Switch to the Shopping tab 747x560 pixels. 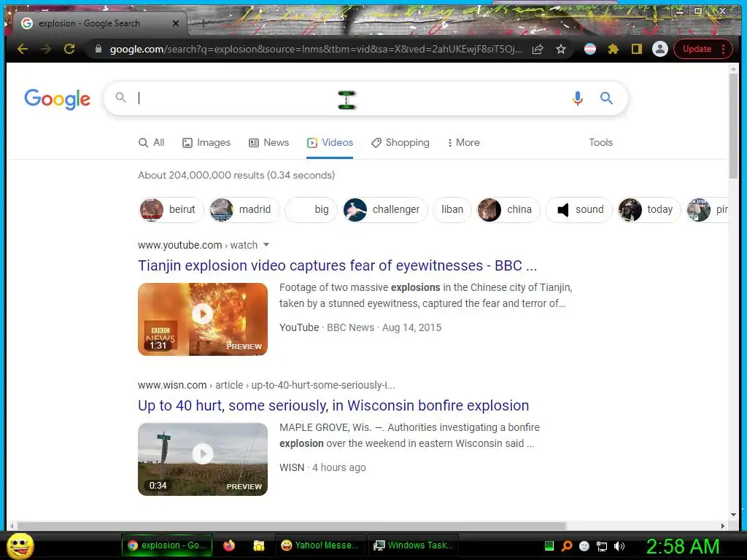click(x=400, y=142)
